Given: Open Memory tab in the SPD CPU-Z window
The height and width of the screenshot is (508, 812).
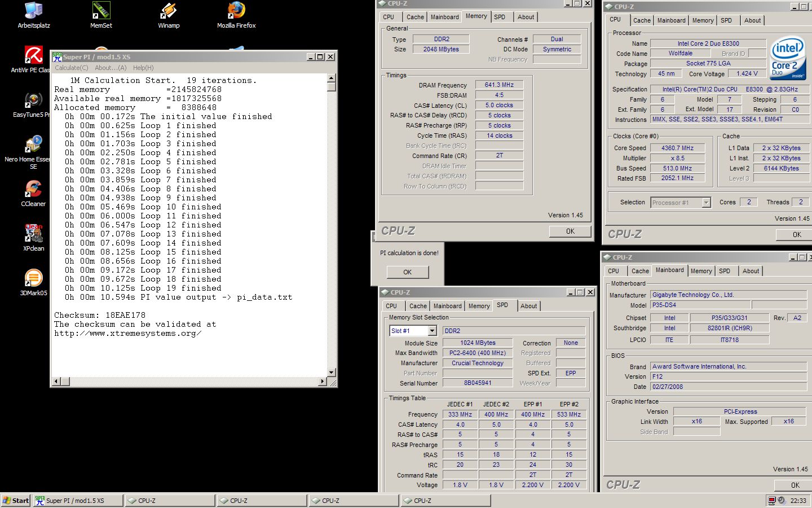Looking at the screenshot, I should point(479,306).
